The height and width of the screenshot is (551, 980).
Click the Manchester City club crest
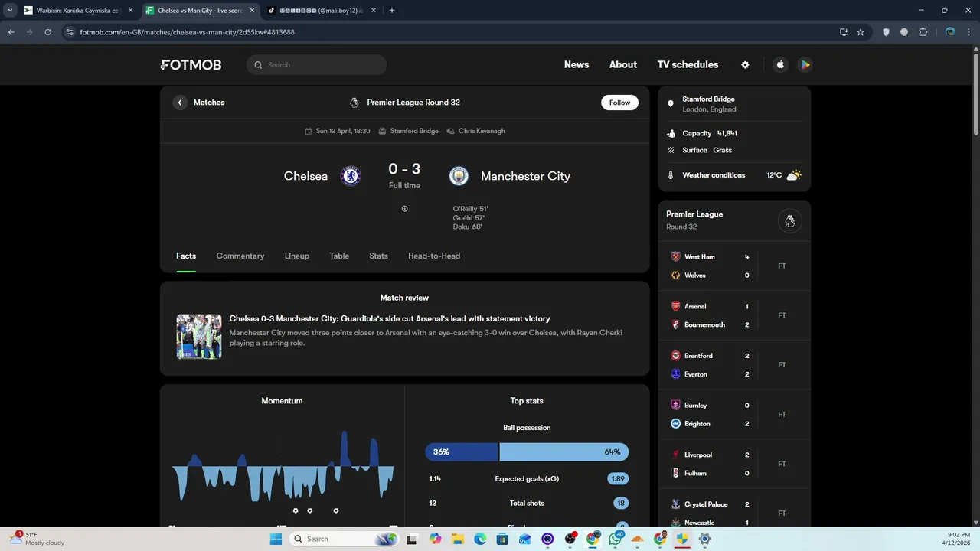coord(459,176)
